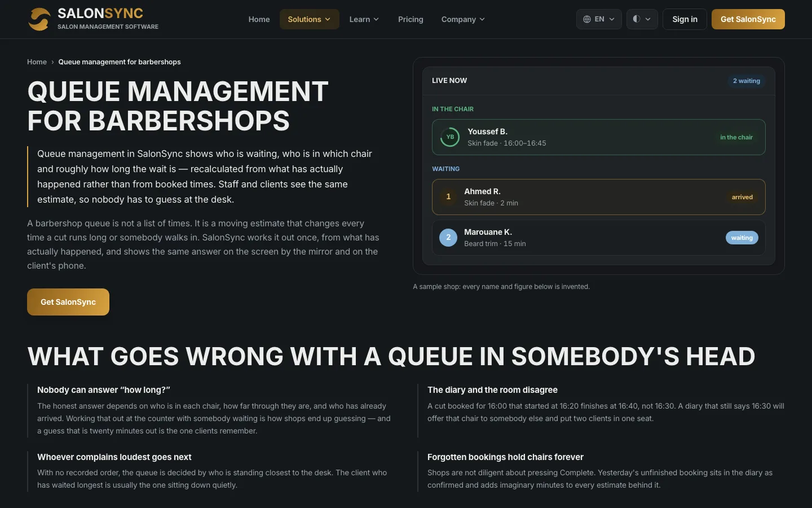The image size is (812, 508).
Task: Click the "Beard trim · 15 min" detail
Action: (495, 244)
